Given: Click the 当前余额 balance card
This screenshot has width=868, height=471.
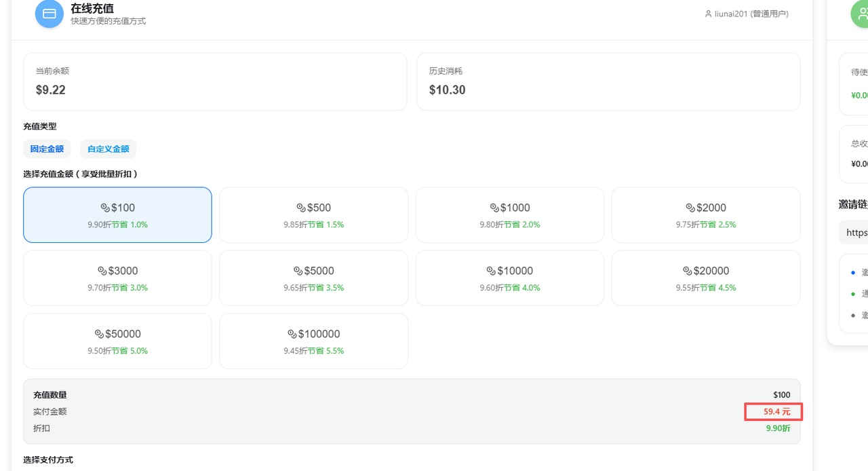Looking at the screenshot, I should coord(215,81).
